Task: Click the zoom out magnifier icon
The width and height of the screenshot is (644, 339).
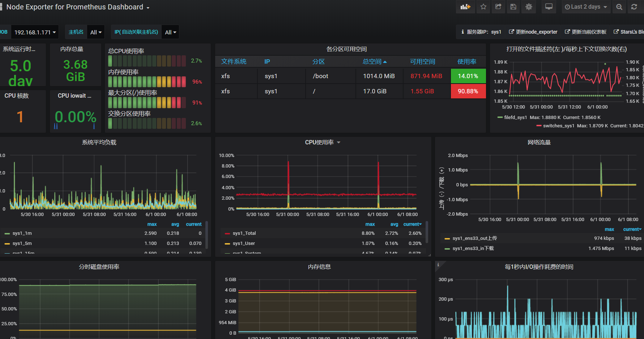Action: point(619,7)
